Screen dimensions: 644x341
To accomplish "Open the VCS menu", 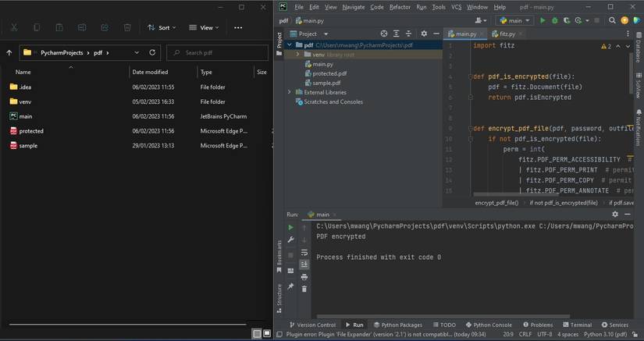I will coord(457,7).
